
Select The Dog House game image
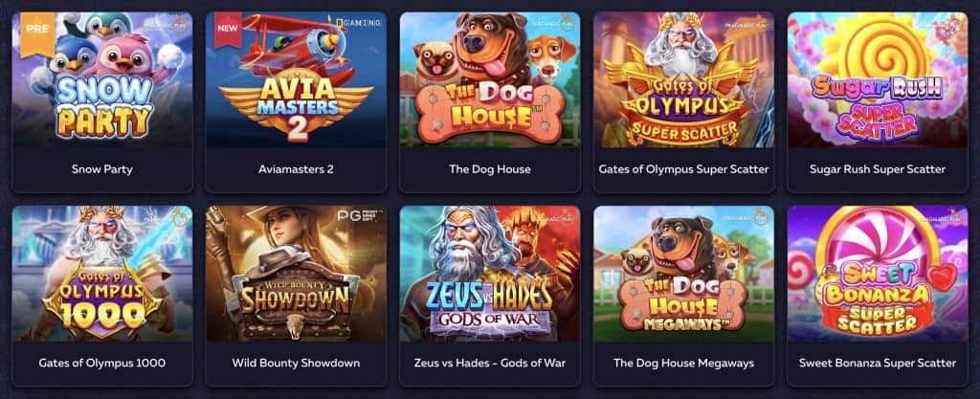click(x=489, y=80)
